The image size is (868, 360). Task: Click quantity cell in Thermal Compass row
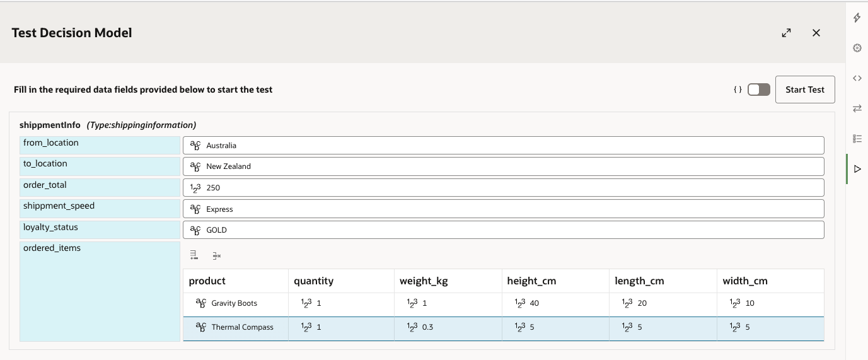click(x=341, y=327)
